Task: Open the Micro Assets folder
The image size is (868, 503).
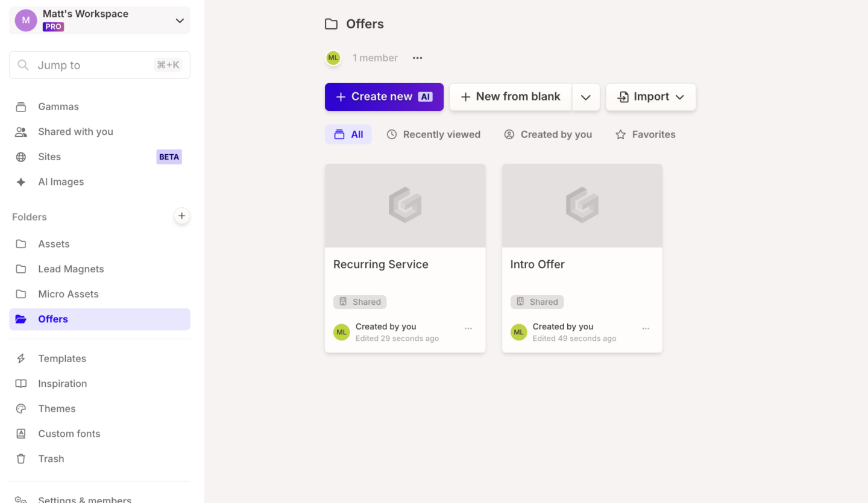Action: click(99, 294)
